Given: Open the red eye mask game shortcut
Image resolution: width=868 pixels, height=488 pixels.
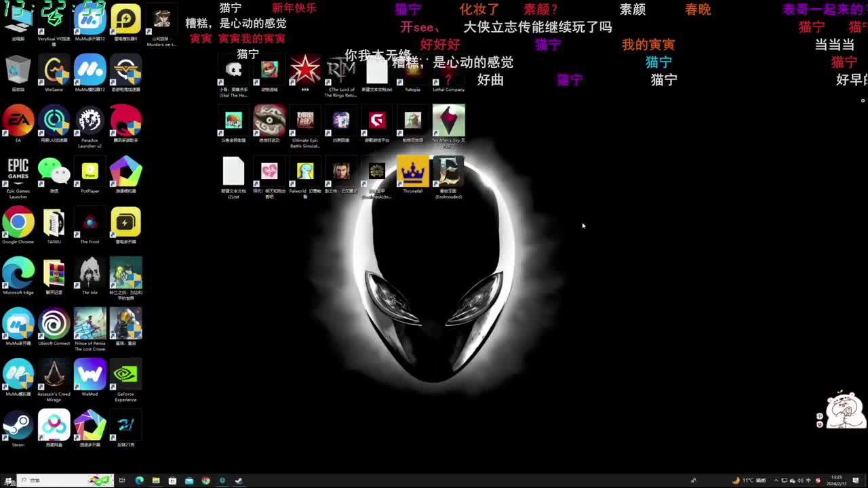Looking at the screenshot, I should [x=269, y=123].
